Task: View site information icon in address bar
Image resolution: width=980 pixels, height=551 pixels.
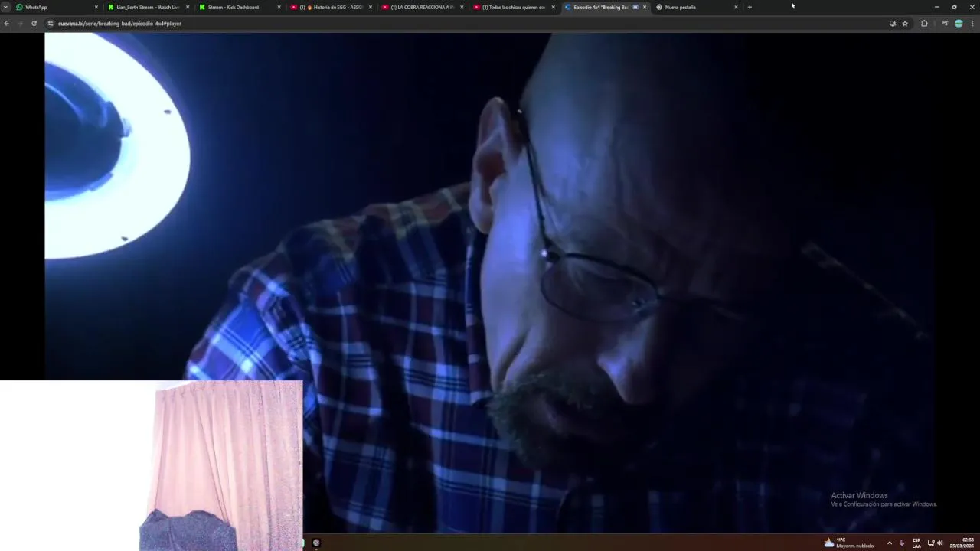Action: click(x=51, y=24)
